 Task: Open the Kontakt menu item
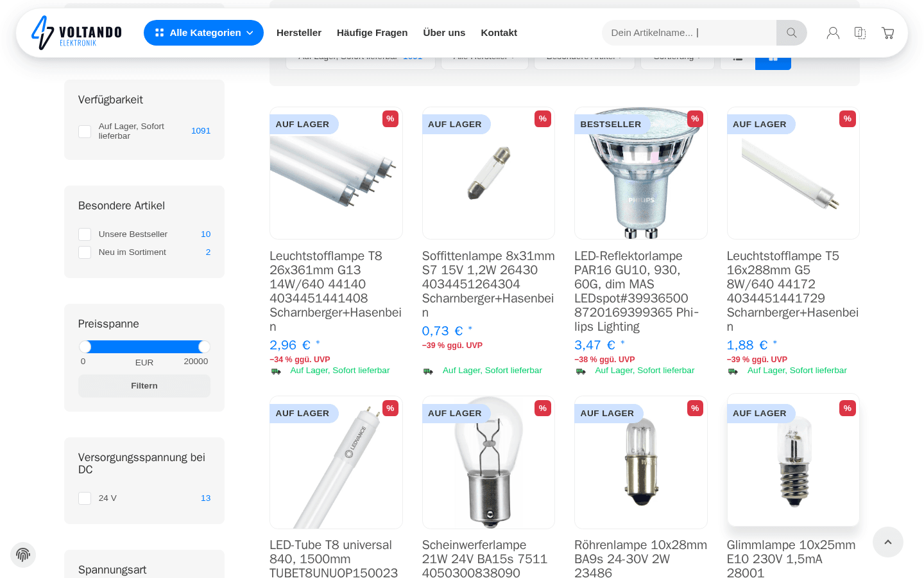tap(499, 33)
